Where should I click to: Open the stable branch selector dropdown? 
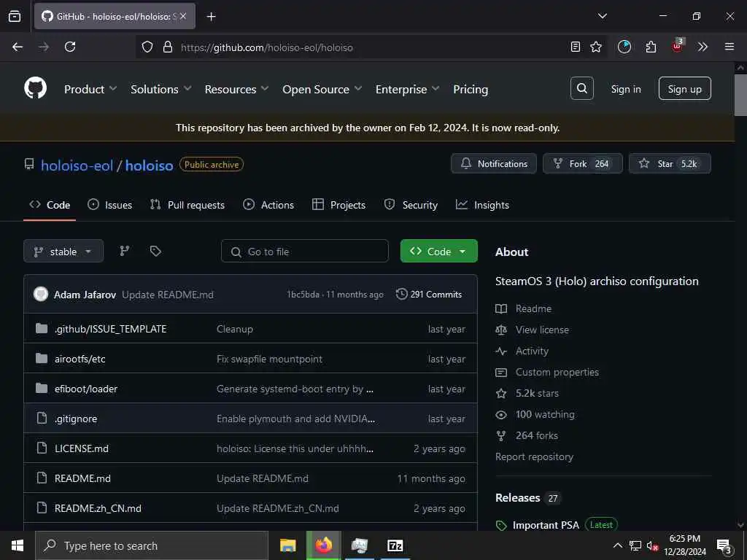pyautogui.click(x=63, y=251)
